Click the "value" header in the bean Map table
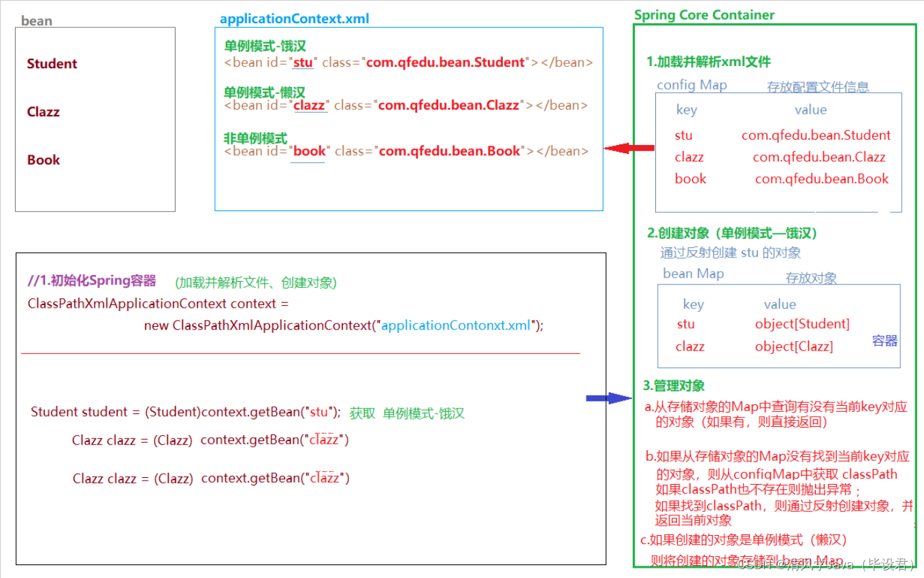This screenshot has height=578, width=924. coord(780,304)
